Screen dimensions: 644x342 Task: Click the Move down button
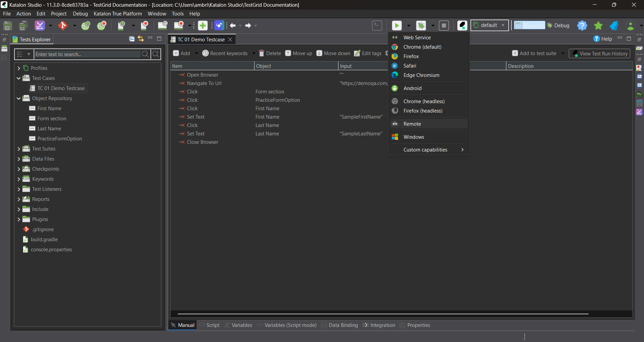click(x=333, y=53)
